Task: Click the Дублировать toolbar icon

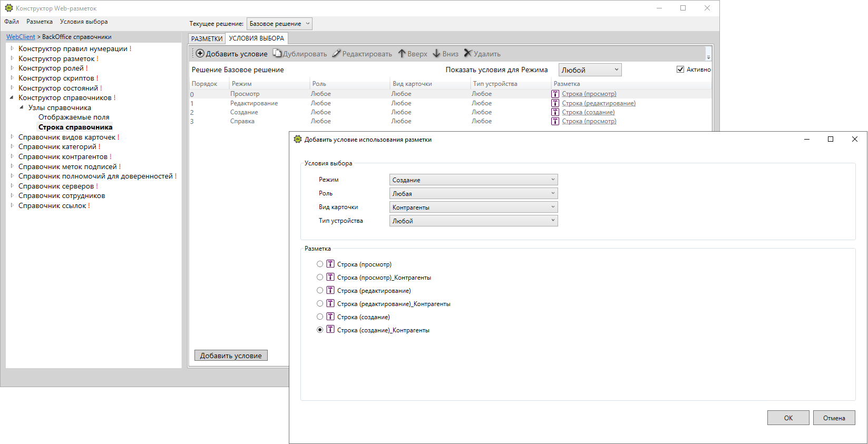Action: [277, 53]
